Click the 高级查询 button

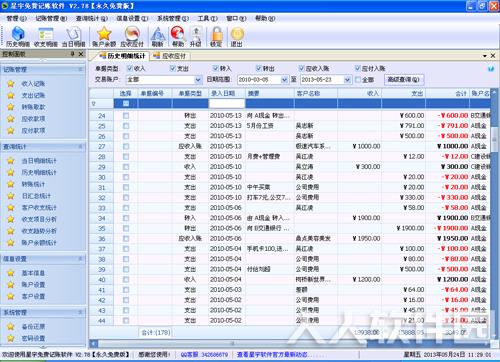point(404,80)
